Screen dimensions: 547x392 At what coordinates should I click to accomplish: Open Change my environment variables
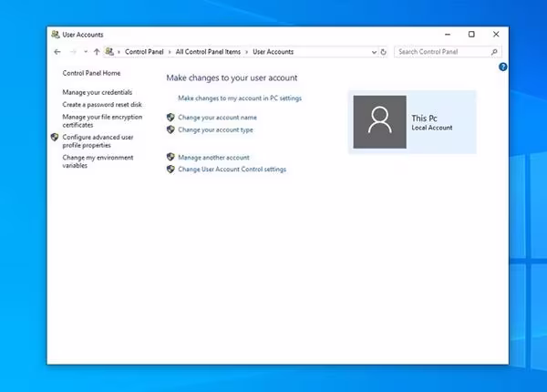coord(98,161)
